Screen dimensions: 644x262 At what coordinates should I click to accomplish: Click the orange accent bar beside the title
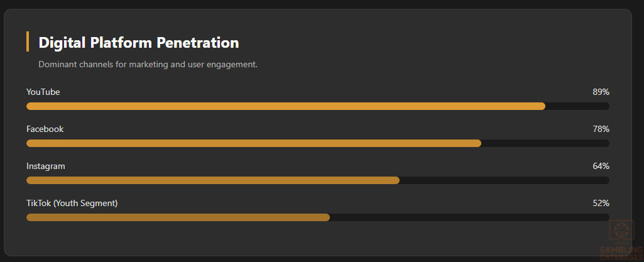[x=28, y=41]
